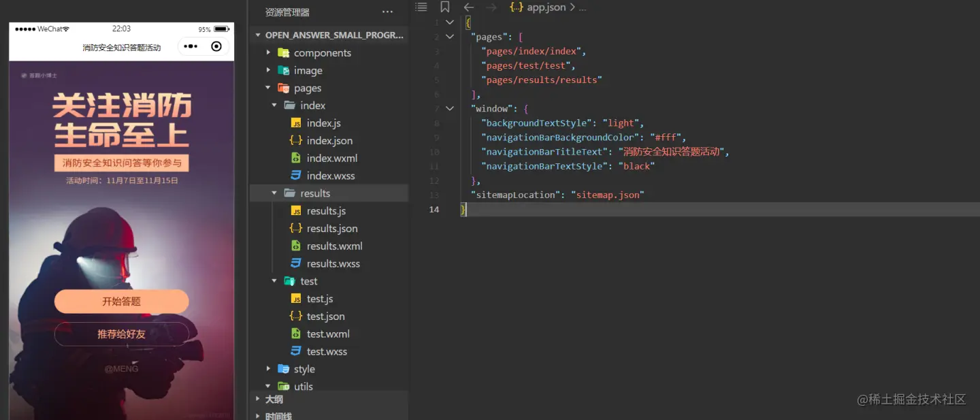
Task: Tap the simulator navigation title 消防安全知识答题活动
Action: (x=122, y=48)
